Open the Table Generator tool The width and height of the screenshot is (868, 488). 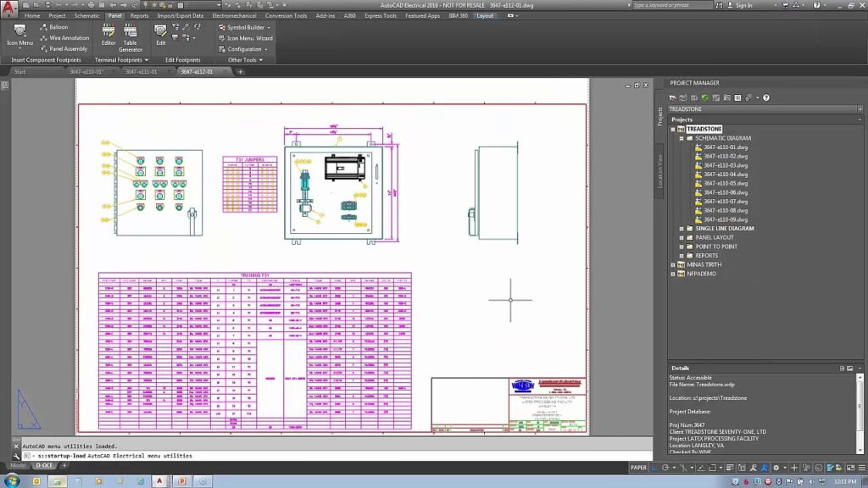tap(130, 37)
